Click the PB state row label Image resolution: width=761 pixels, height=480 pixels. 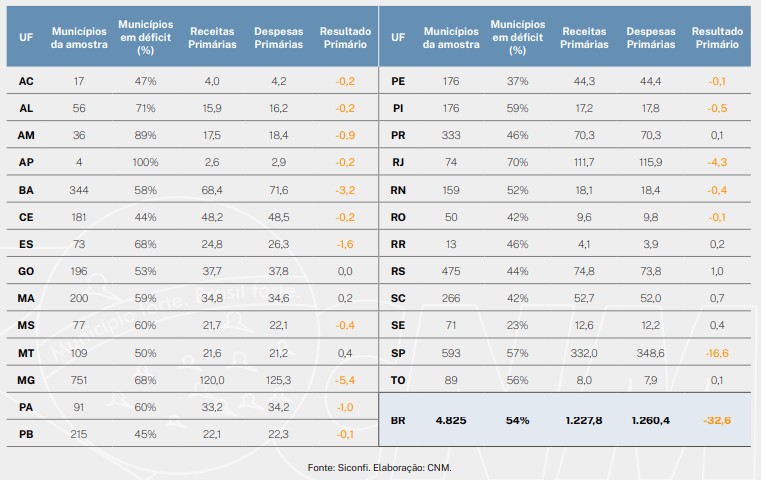coord(27,434)
